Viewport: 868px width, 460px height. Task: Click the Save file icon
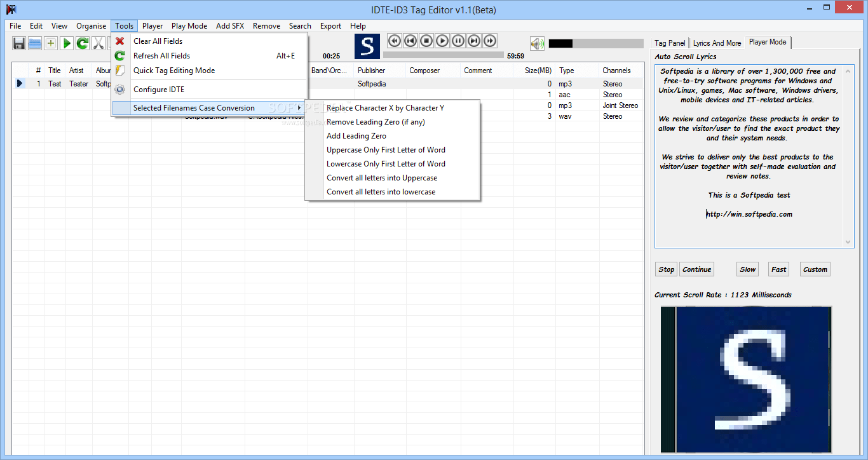point(18,43)
